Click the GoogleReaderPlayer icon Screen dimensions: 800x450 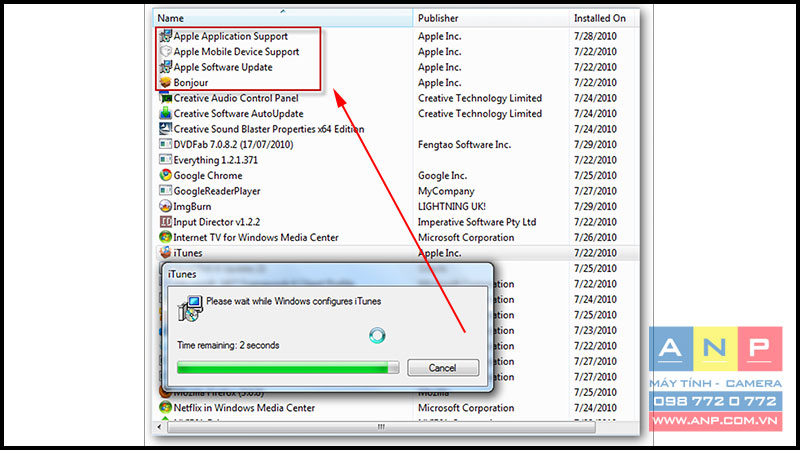[165, 191]
